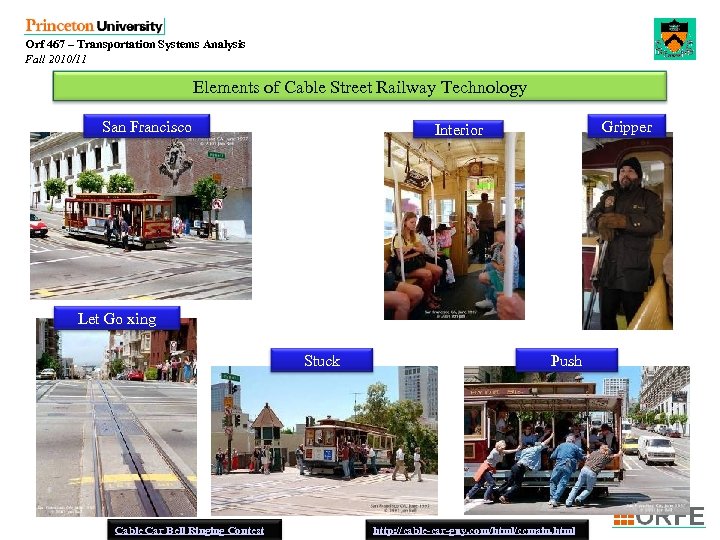This screenshot has width=720, height=540.
Task: Select 'Orf 467 – Transportation Systems Analysis' heading
Action: pyautogui.click(x=135, y=44)
